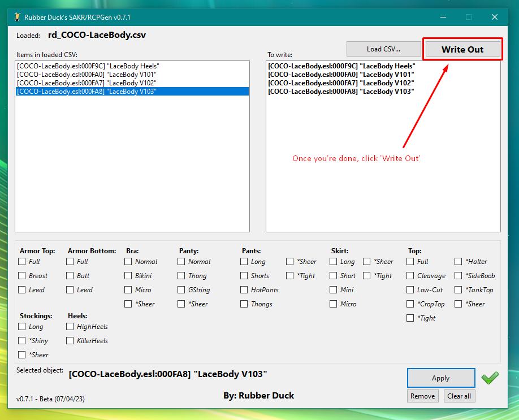The width and height of the screenshot is (519, 420).
Task: Enable Armor Top Full checkbox
Action: pos(22,262)
